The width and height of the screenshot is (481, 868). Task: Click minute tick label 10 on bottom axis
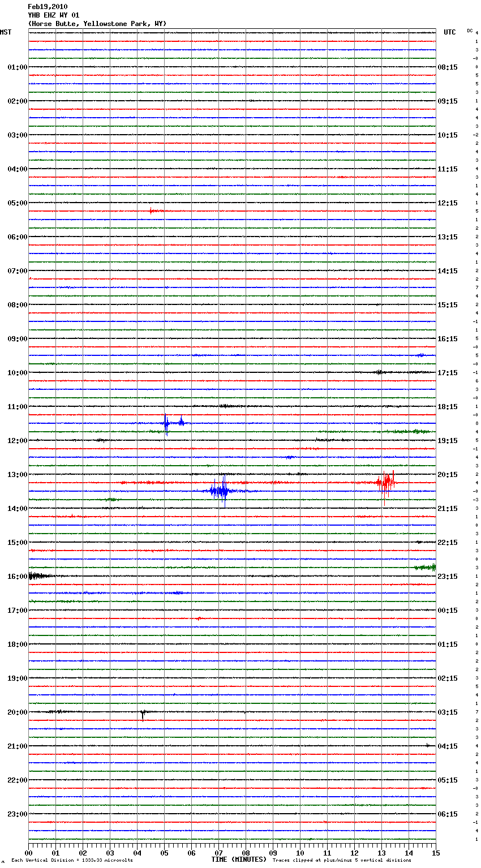pos(300,853)
